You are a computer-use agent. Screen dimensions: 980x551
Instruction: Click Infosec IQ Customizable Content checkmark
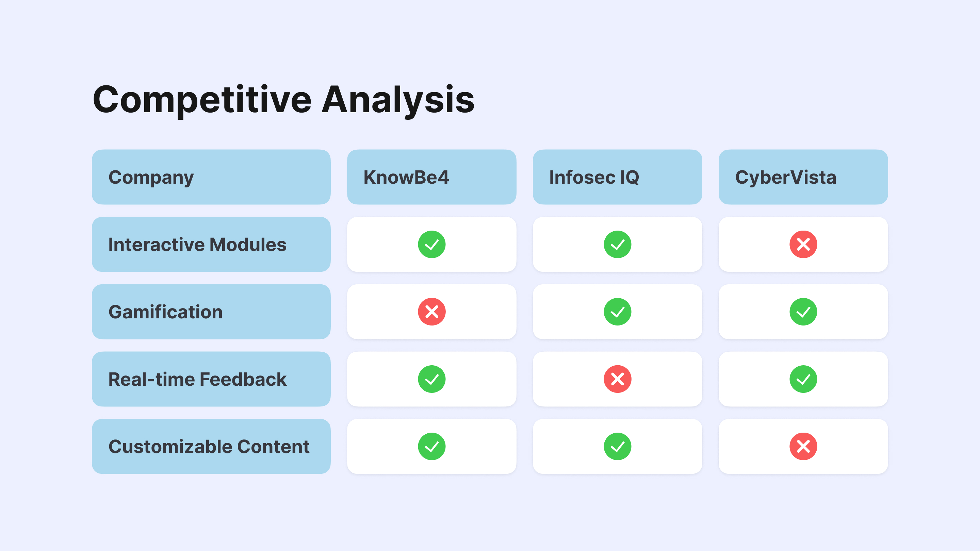point(617,447)
